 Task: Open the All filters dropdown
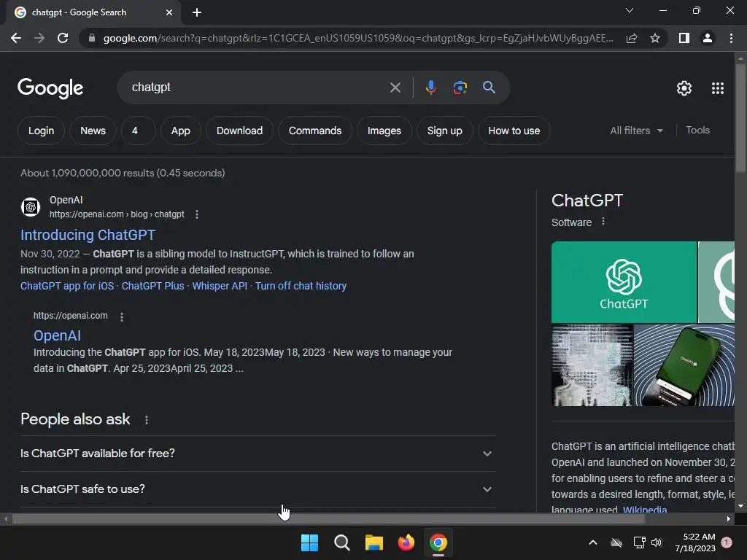(x=636, y=131)
